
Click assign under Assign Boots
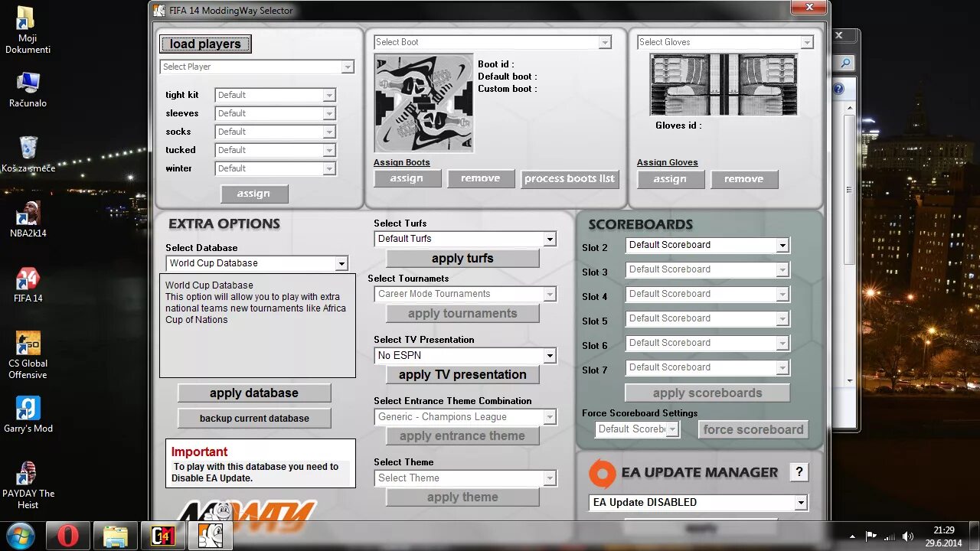click(407, 178)
